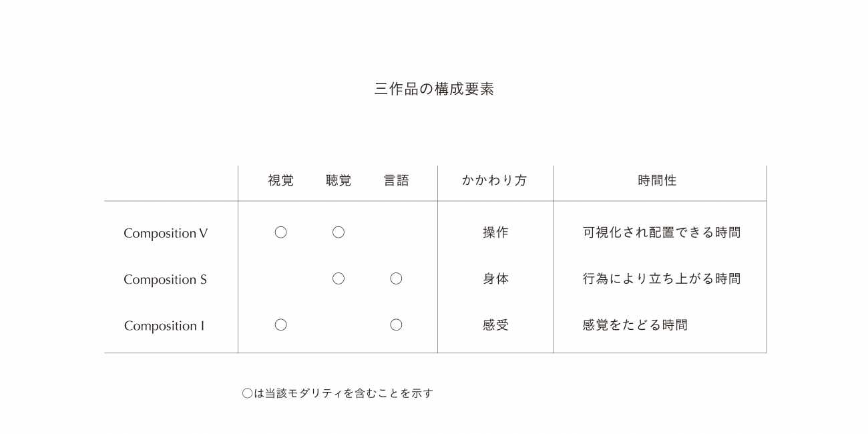Screen dimensions: 868x434
Task: Click Composition V's 視覚 circle mark
Action: 280,232
